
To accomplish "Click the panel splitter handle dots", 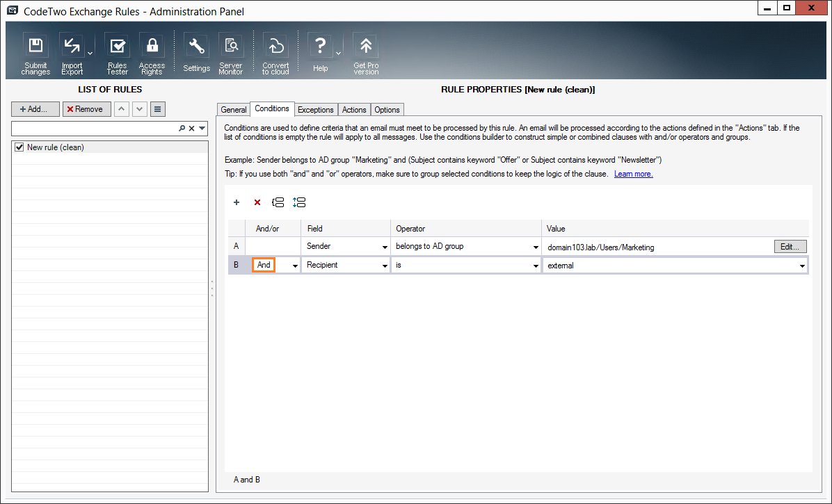I will tap(212, 288).
